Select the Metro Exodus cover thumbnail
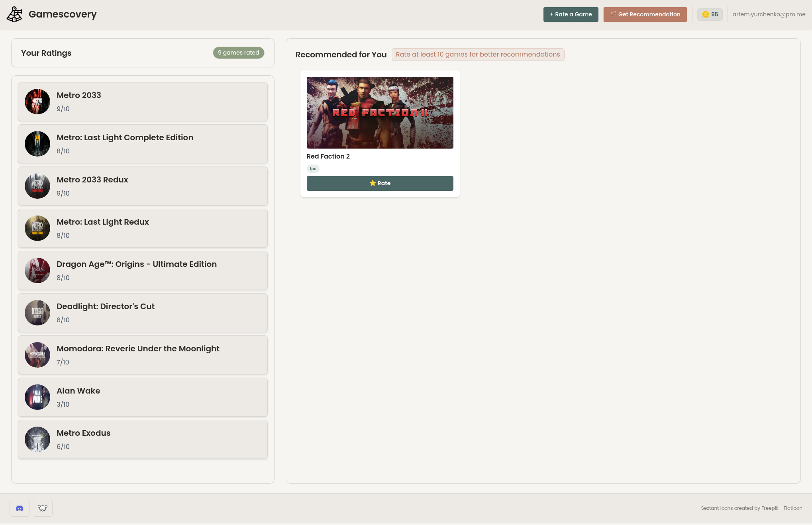The image size is (812, 525). 37,439
